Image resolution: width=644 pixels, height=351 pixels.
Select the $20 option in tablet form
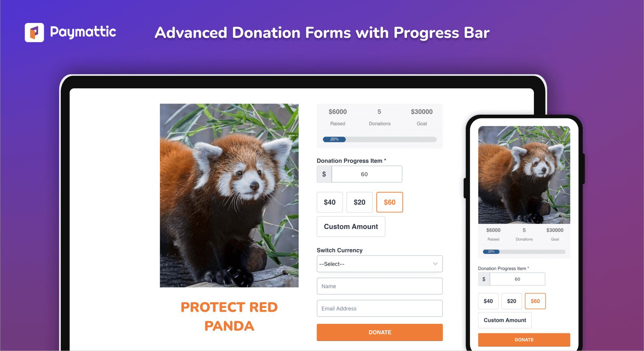359,202
